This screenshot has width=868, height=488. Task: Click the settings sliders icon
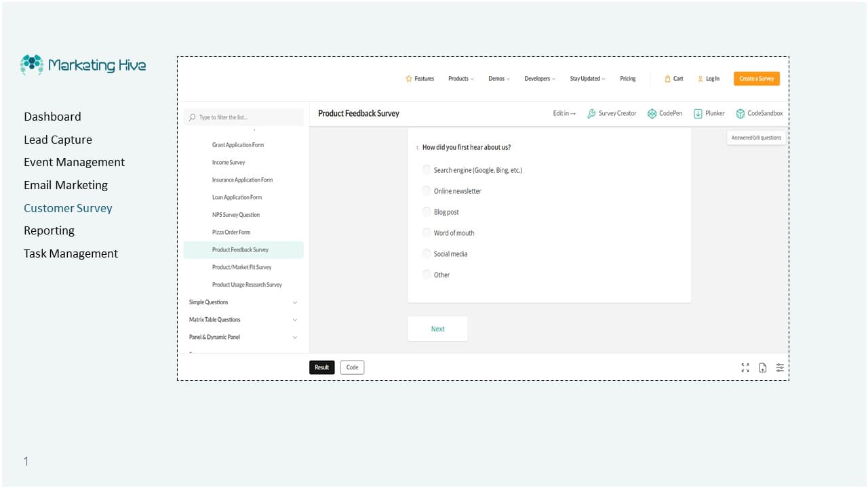tap(780, 367)
